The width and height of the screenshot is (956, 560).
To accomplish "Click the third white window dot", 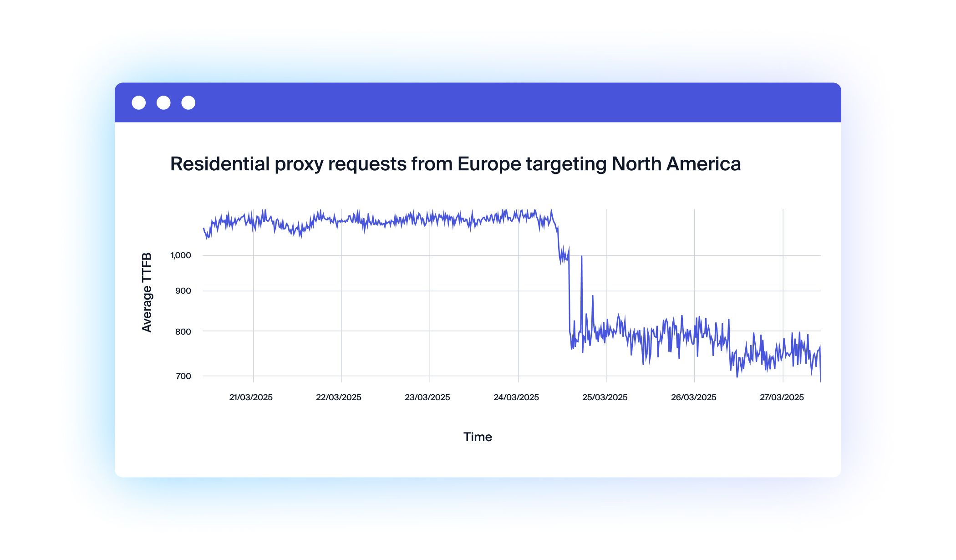I will [188, 103].
